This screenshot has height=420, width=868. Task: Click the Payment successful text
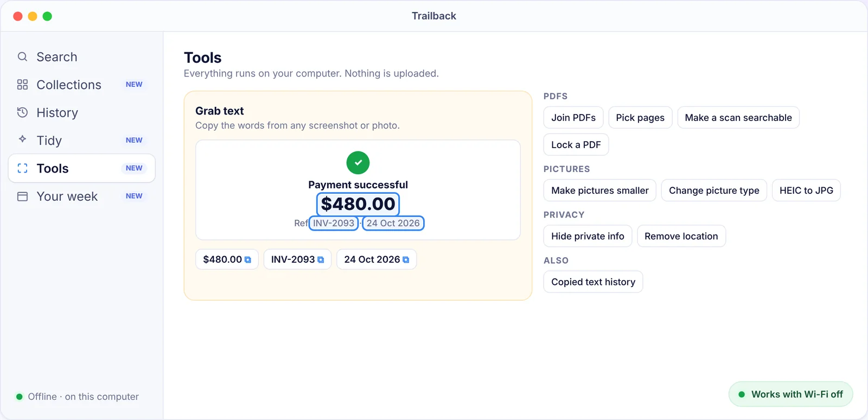click(358, 185)
